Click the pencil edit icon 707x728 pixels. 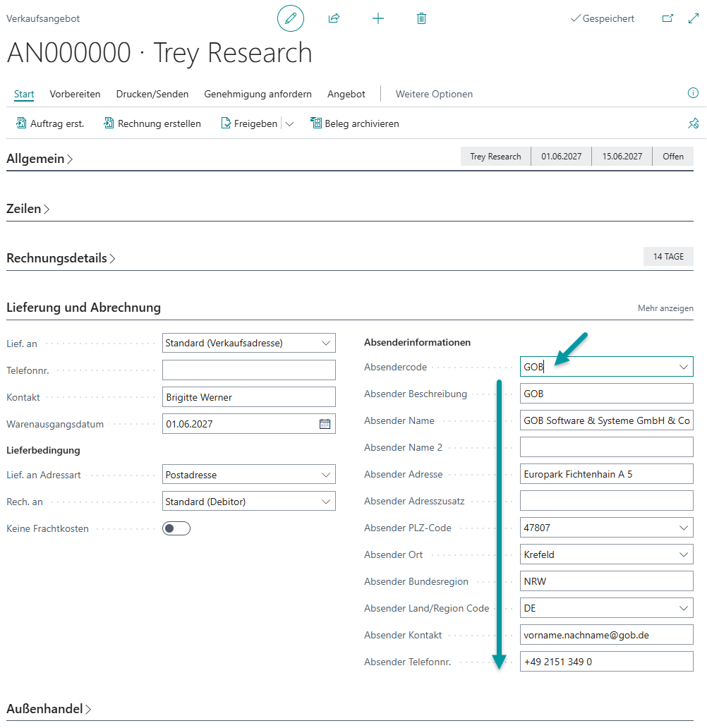tap(290, 18)
